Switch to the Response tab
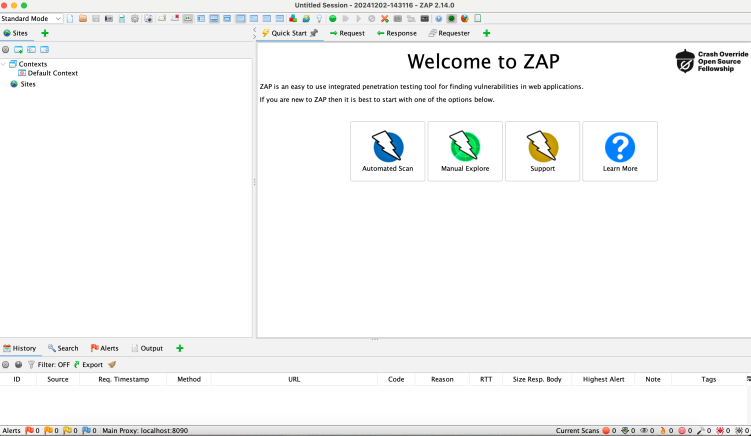 click(397, 33)
